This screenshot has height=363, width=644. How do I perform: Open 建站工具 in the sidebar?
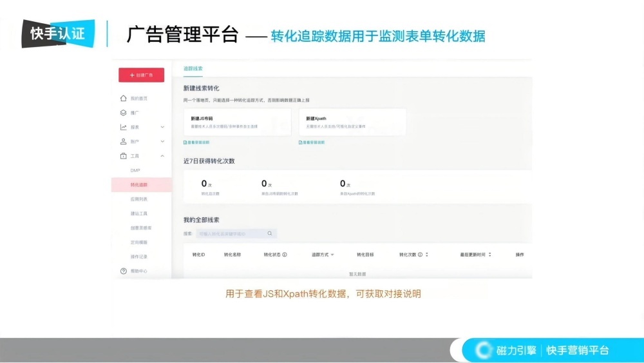pos(139,213)
